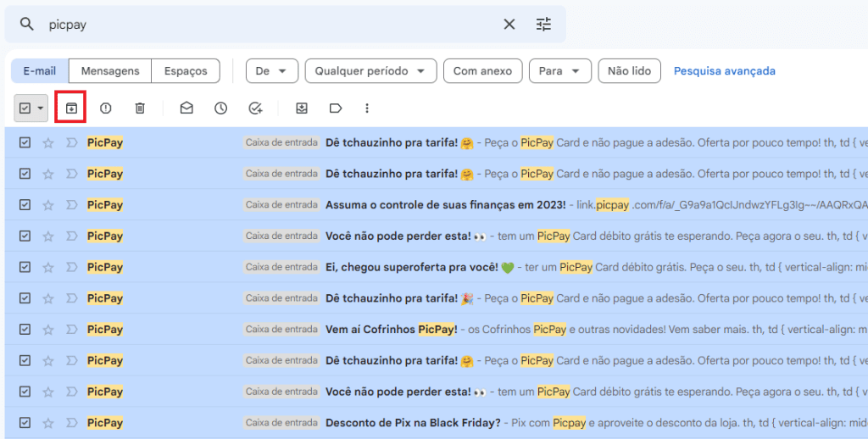
Task: Expand the select-all dropdown arrow
Action: pyautogui.click(x=40, y=108)
